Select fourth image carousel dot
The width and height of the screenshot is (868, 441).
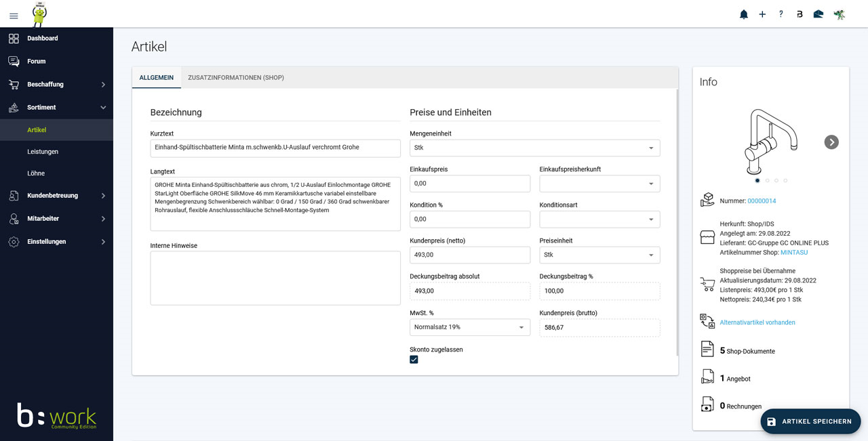point(785,180)
